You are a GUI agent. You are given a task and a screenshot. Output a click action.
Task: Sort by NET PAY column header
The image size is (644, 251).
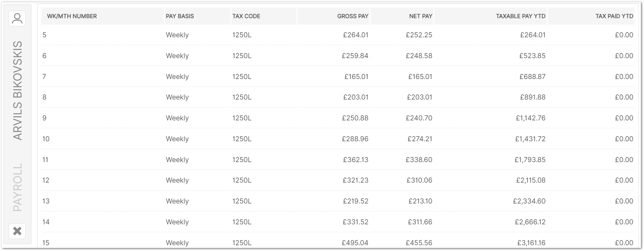pyautogui.click(x=420, y=16)
